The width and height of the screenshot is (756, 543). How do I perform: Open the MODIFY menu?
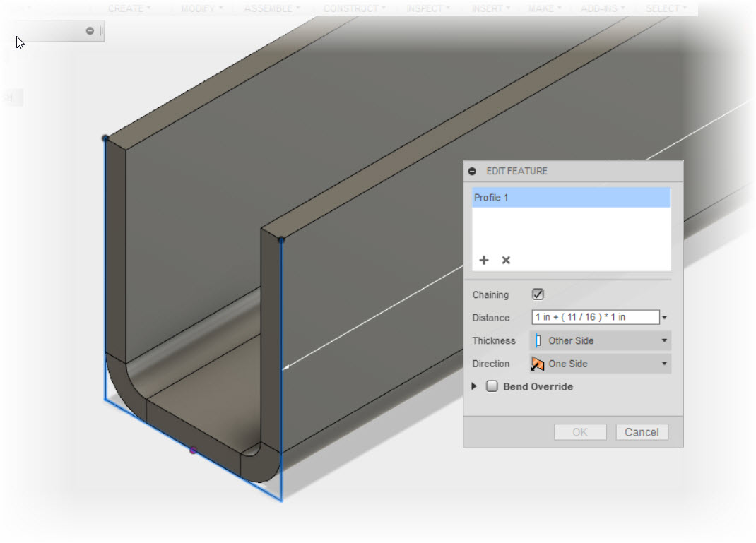pos(200,8)
